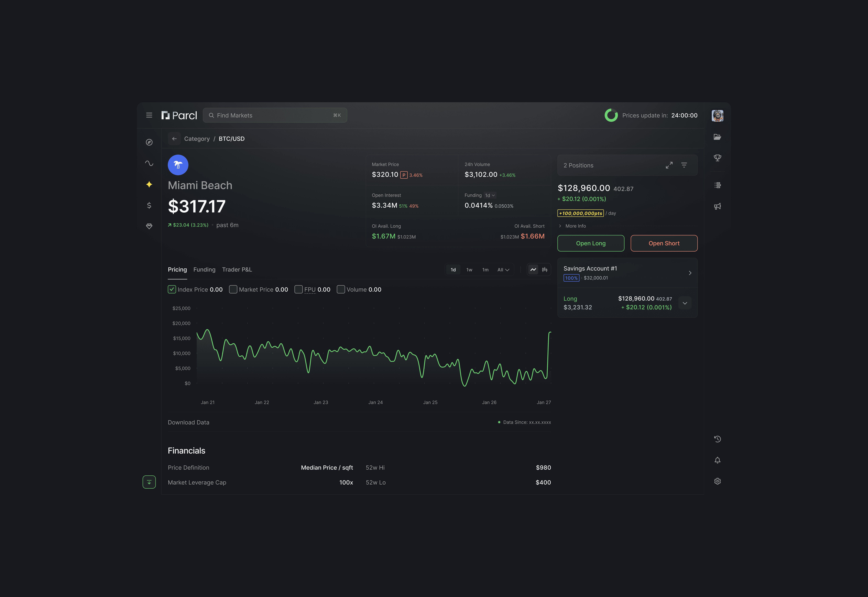Uncheck the Index Price checkbox

[172, 290]
